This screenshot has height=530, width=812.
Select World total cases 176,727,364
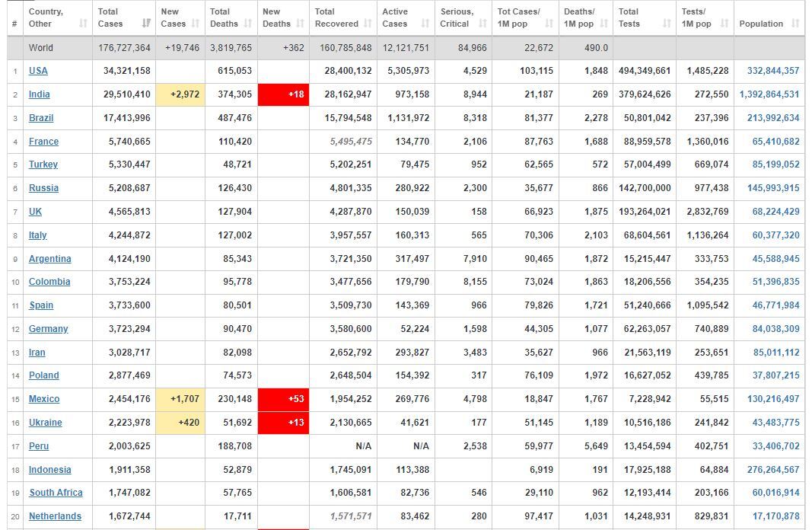click(124, 48)
